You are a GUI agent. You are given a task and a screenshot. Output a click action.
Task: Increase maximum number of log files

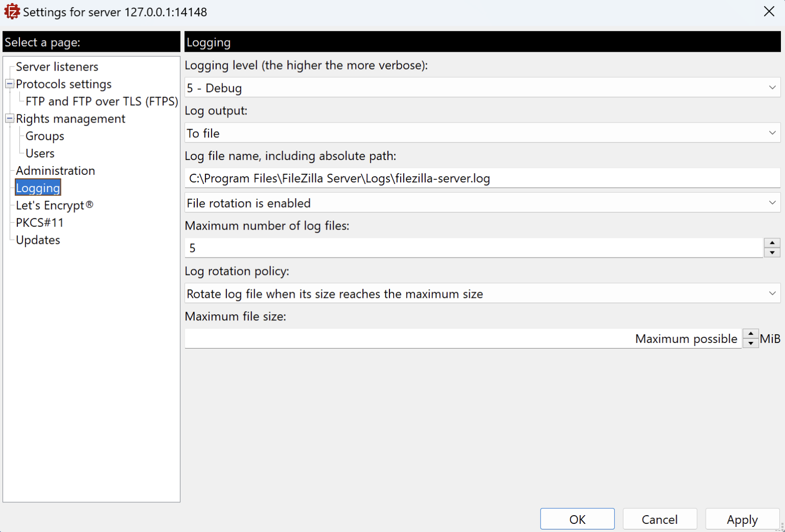[772, 243]
